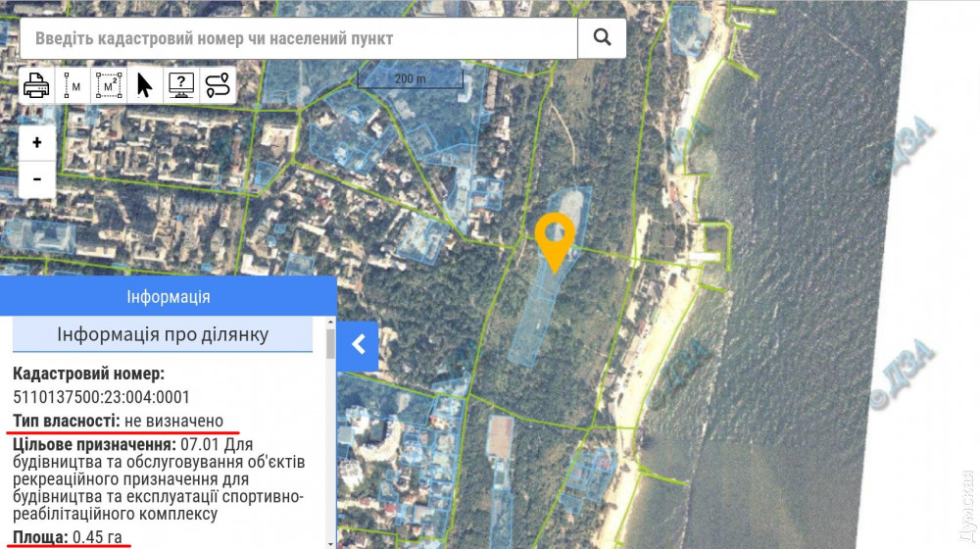Open the print map tool
Screen dimensions: 980x549
pyautogui.click(x=36, y=84)
